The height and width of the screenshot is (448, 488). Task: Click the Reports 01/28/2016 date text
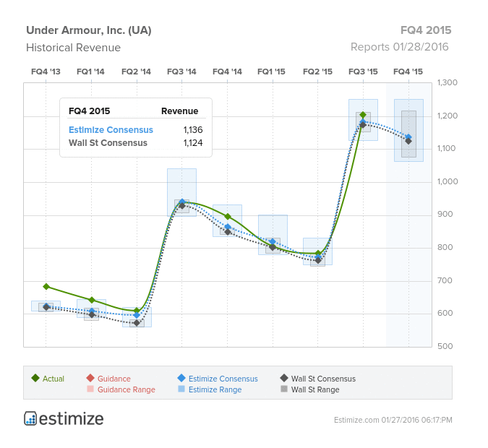pos(400,47)
